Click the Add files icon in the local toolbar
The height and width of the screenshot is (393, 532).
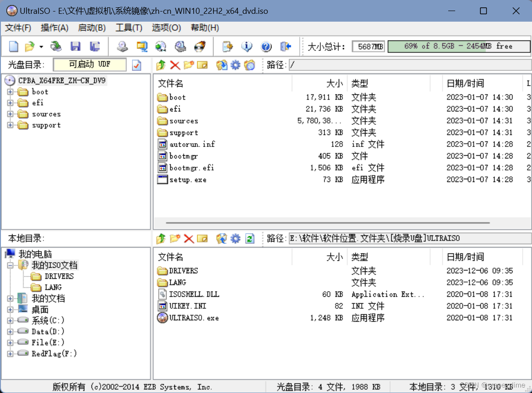tap(221, 239)
